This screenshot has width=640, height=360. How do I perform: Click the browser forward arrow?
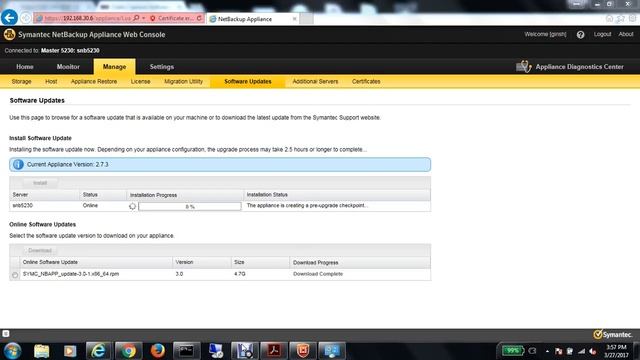point(25,18)
